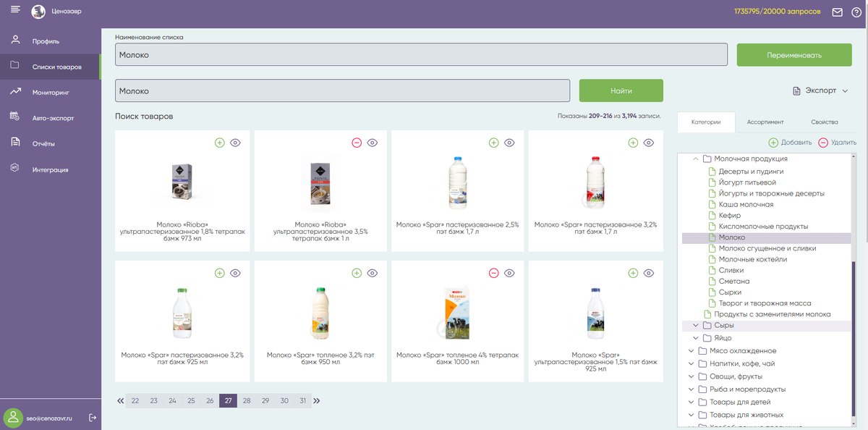868x430 pixels.
Task: View Spar пастеризованное 3,2% 925 мл eye icon
Action: pos(235,273)
